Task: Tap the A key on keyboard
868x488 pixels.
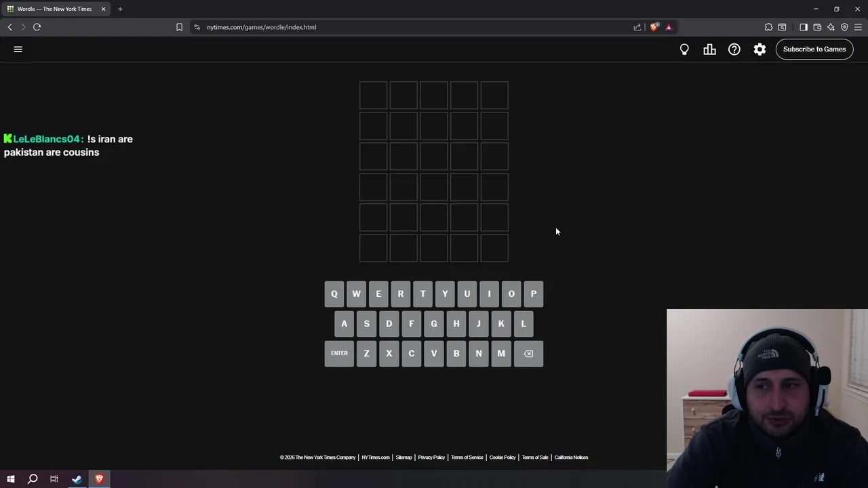Action: (344, 324)
